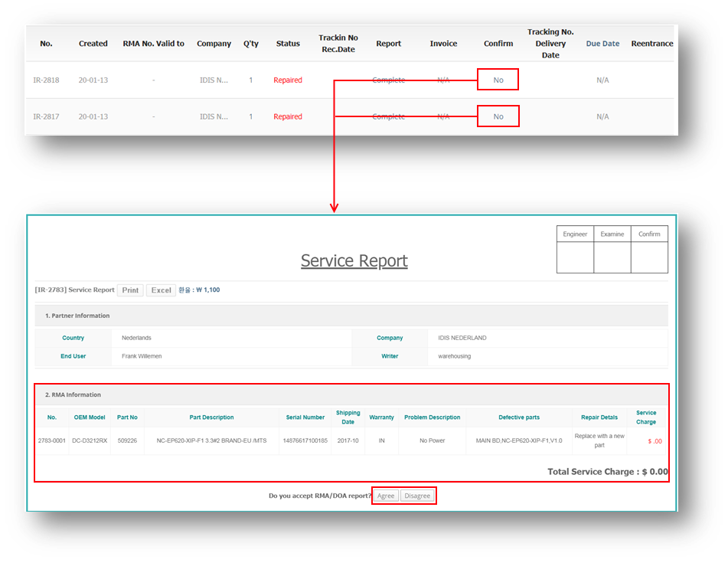Click the OEM Model value DC-D3212RX
Screen dimensions: 728x563
pos(90,440)
